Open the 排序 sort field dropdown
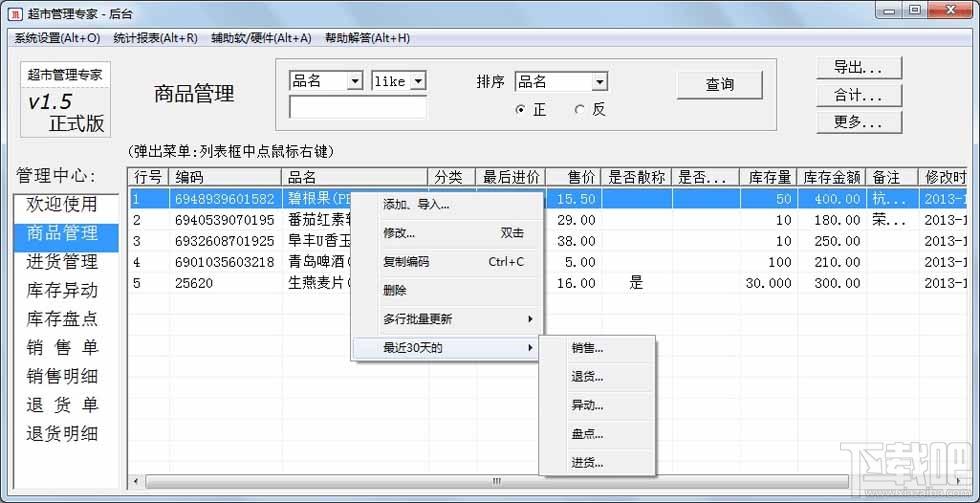Image resolution: width=980 pixels, height=503 pixels. point(599,82)
